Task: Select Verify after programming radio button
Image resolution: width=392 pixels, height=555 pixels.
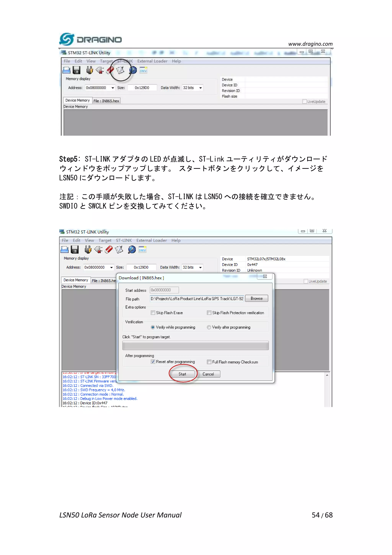Action: pos(209,327)
